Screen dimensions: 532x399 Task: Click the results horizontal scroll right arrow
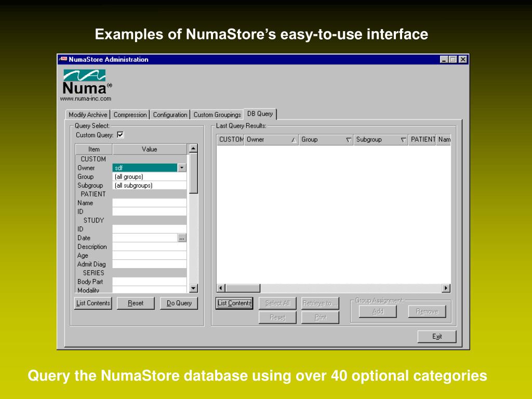click(x=446, y=288)
